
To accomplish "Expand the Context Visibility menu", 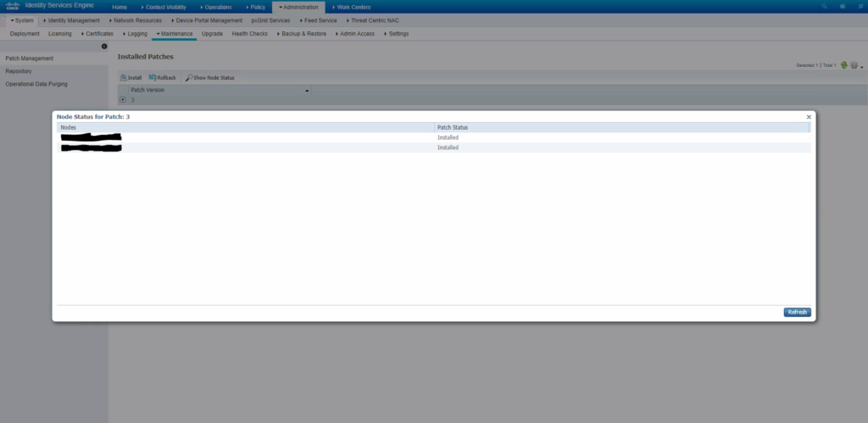I will [164, 7].
